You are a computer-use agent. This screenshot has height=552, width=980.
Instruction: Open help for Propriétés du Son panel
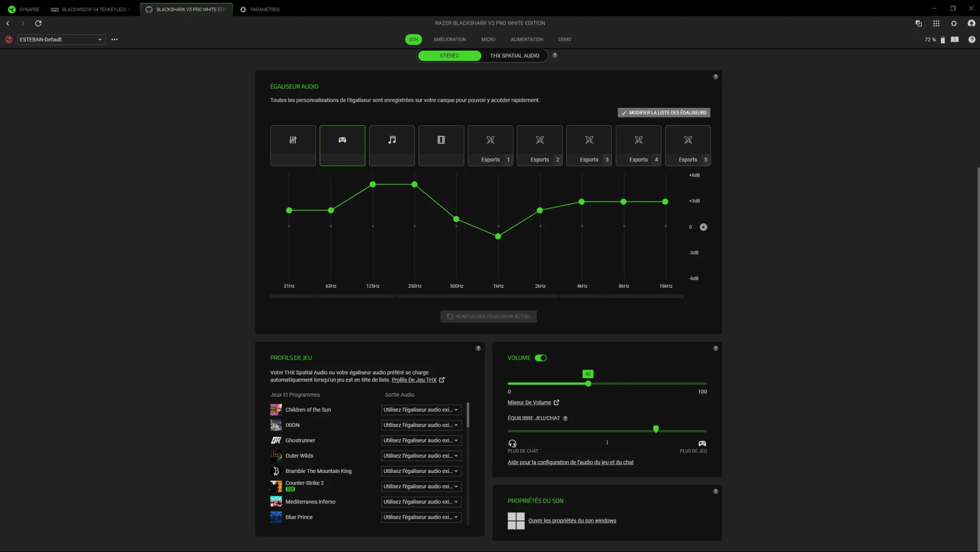[x=715, y=492]
